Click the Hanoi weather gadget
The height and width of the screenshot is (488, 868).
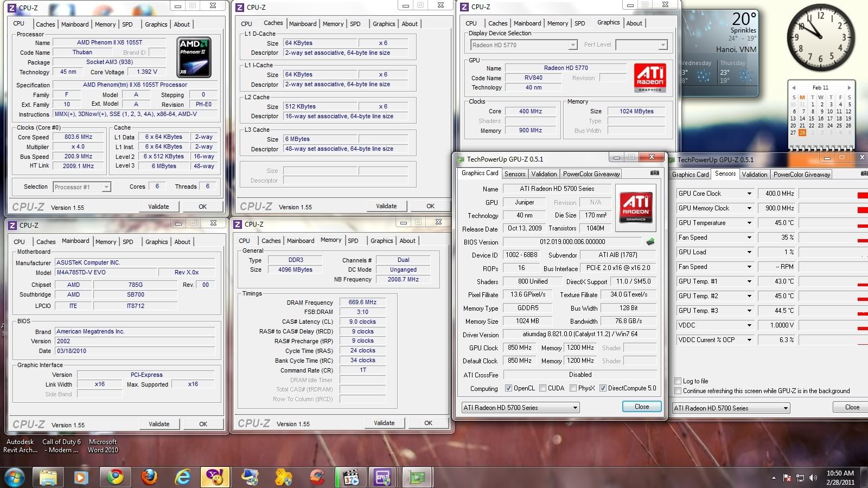720,52
